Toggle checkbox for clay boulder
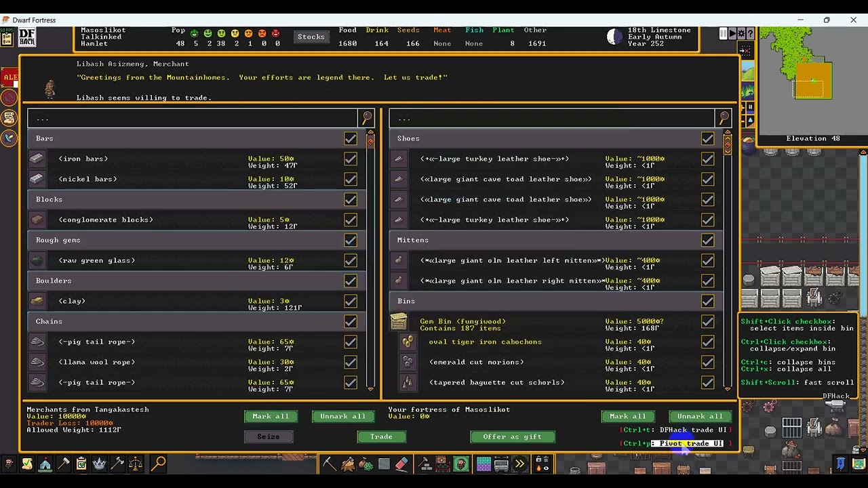 (351, 301)
